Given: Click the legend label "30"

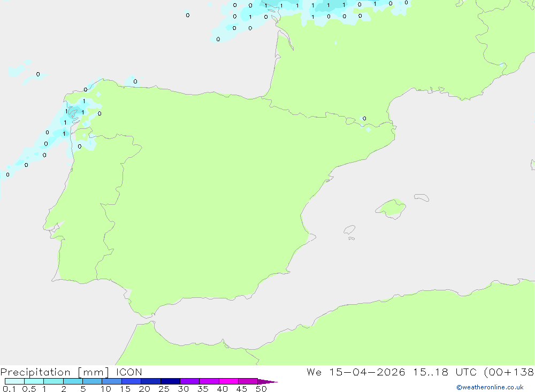Looking at the screenshot, I should [x=184, y=389].
